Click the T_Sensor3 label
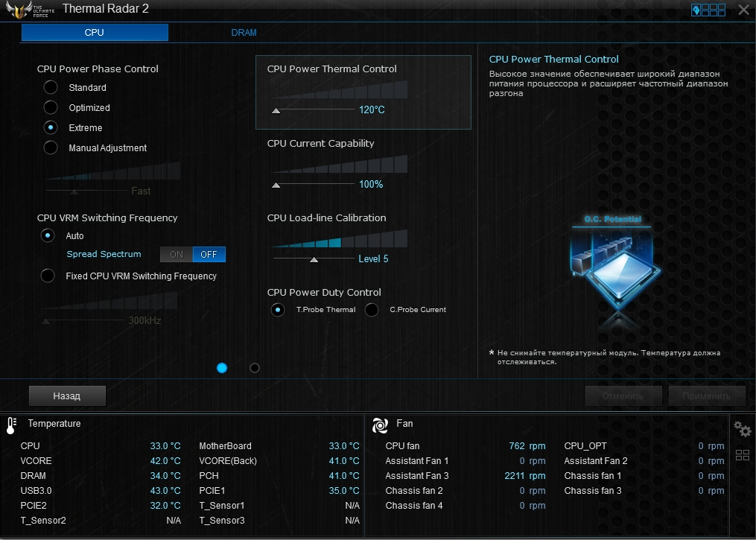The image size is (756, 540). 222,521
